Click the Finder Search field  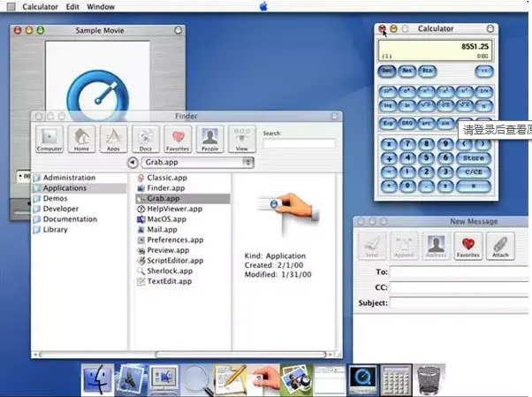click(x=299, y=143)
